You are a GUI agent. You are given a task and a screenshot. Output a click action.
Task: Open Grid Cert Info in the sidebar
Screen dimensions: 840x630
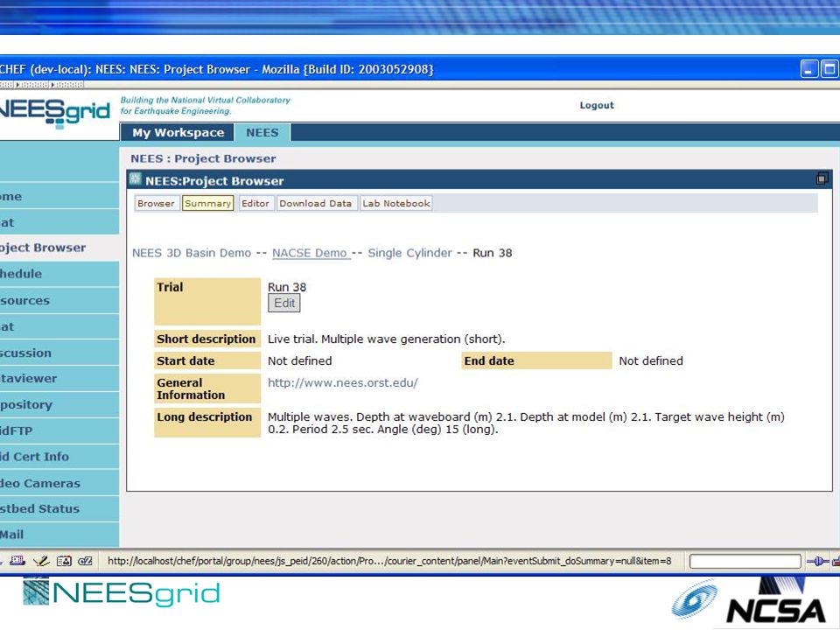pyautogui.click(x=59, y=457)
